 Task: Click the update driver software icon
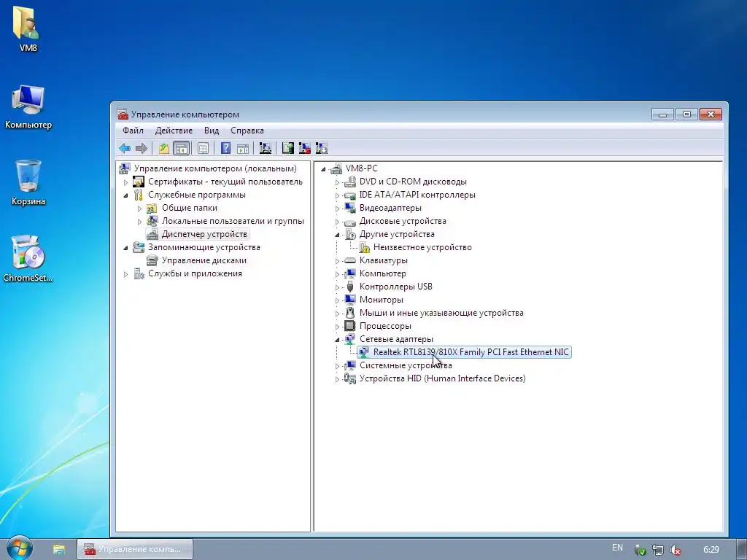[287, 148]
